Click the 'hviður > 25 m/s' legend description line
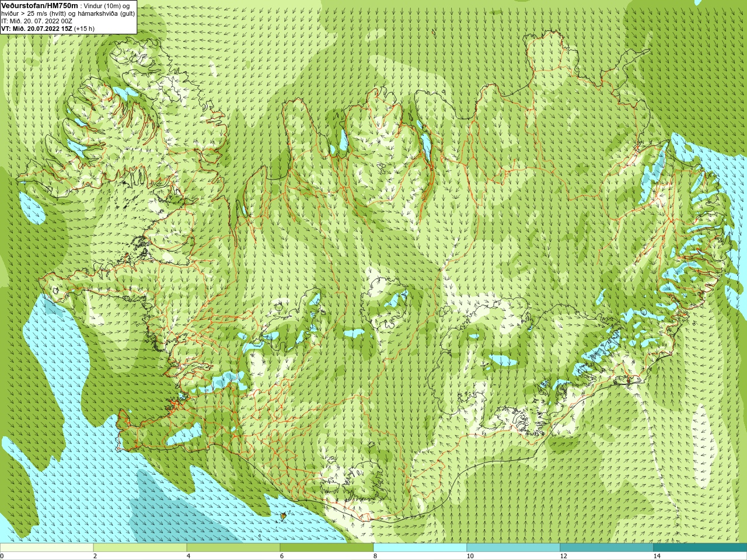747x560 pixels. [68, 13]
